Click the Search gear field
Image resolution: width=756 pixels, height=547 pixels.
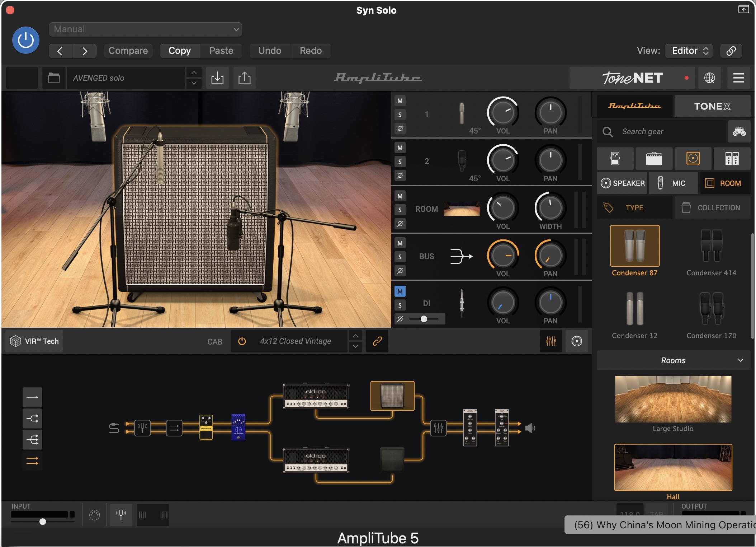point(662,132)
